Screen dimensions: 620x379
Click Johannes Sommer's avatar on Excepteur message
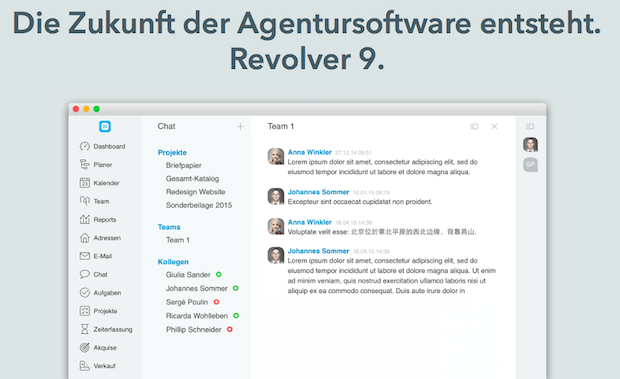point(276,196)
